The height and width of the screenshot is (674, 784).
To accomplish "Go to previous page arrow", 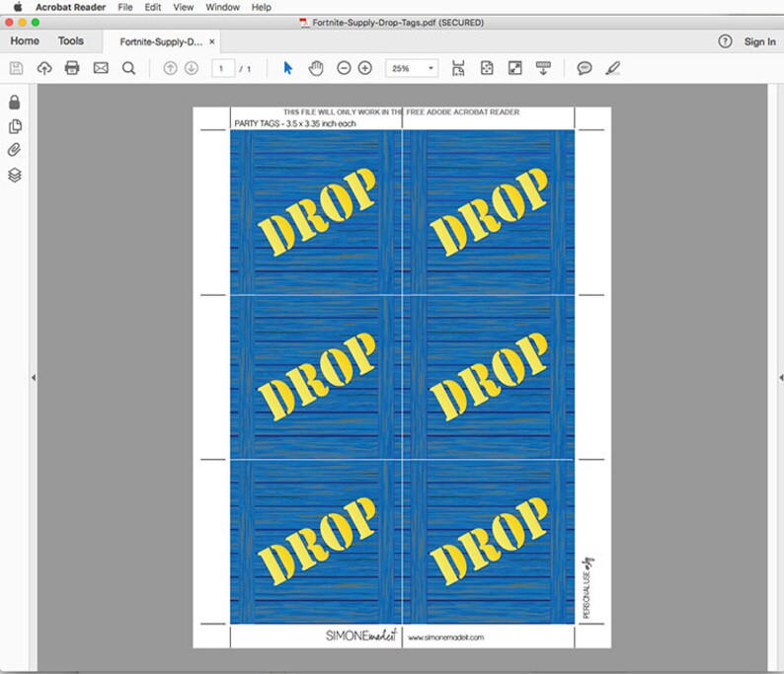I will (171, 68).
